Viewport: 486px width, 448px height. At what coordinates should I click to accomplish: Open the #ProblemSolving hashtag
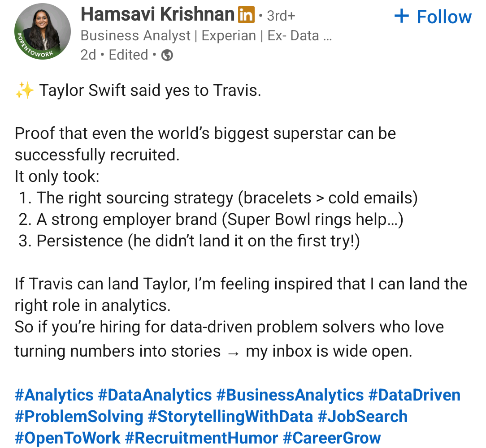click(79, 416)
